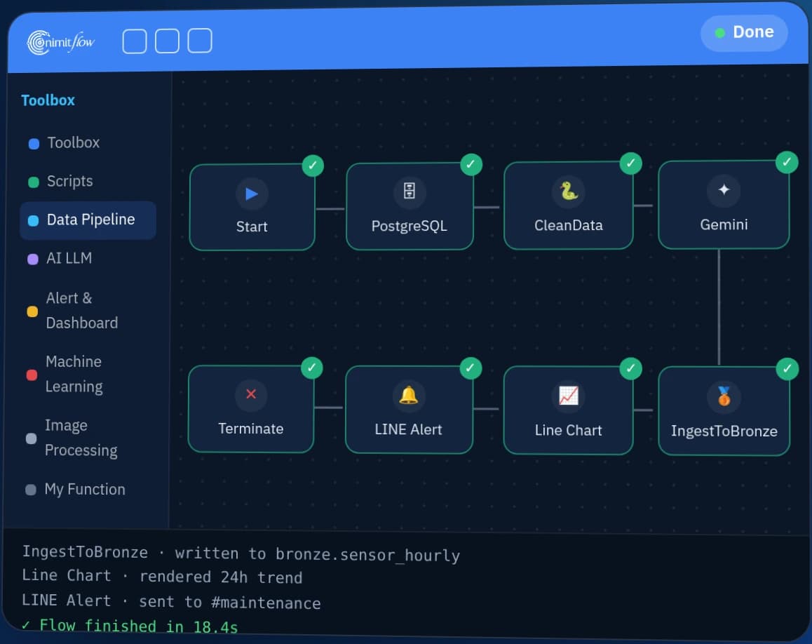
Task: Click connector between LINE Alert and Terminate
Action: click(328, 408)
